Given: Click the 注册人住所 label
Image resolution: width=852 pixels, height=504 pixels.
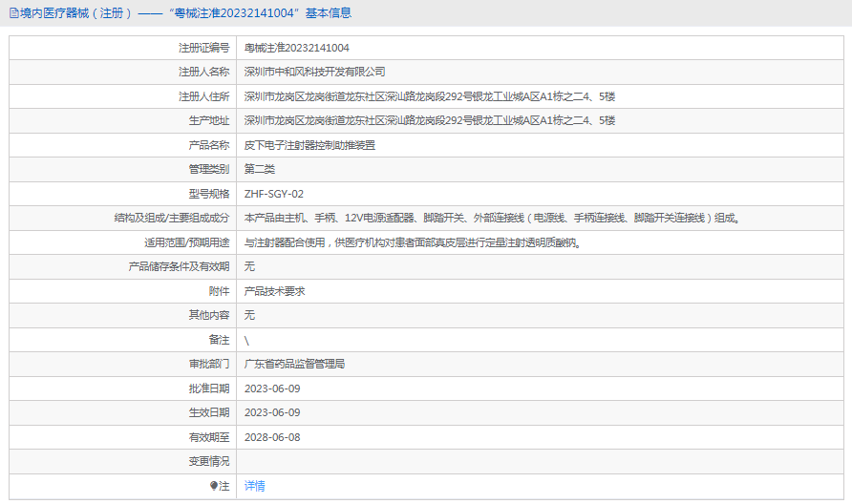Looking at the screenshot, I should click(x=203, y=96).
